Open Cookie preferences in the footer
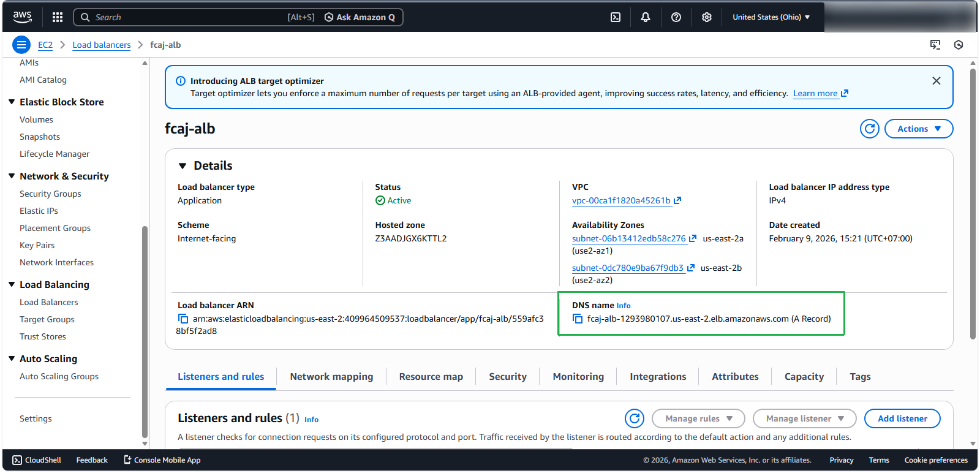The image size is (980, 473). (936, 460)
